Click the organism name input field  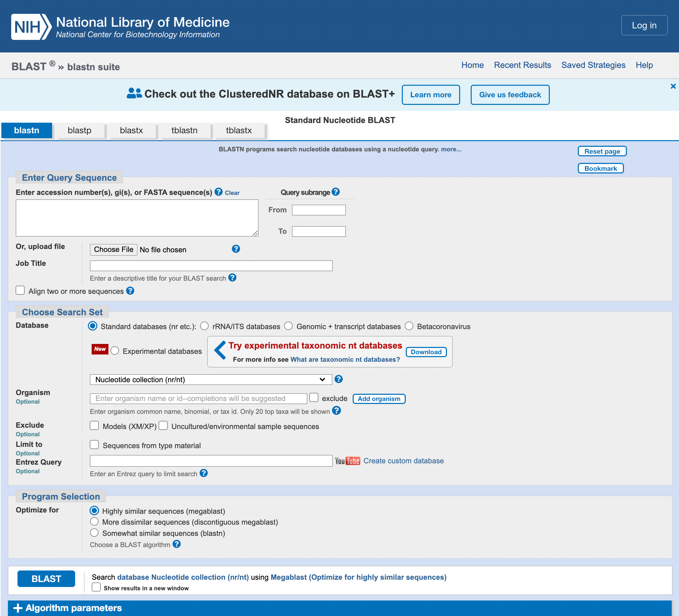coord(198,398)
